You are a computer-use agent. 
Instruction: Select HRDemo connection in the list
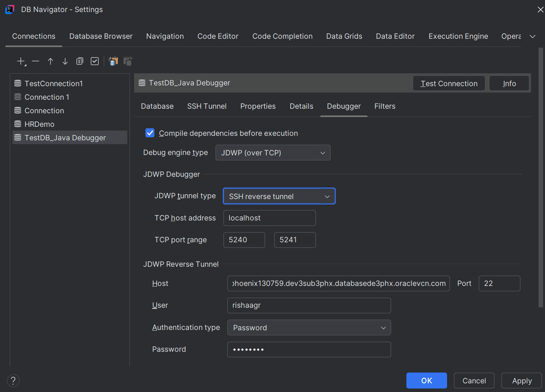70,124
